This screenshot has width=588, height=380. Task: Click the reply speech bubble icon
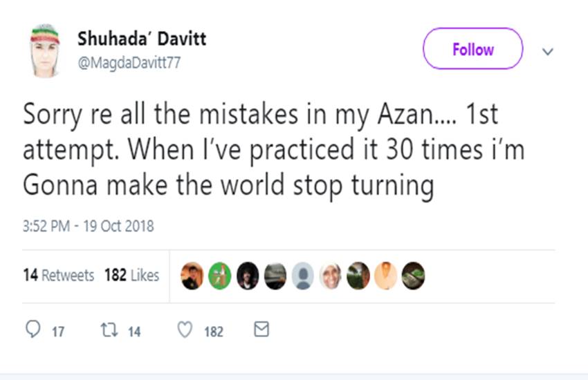[x=33, y=330]
